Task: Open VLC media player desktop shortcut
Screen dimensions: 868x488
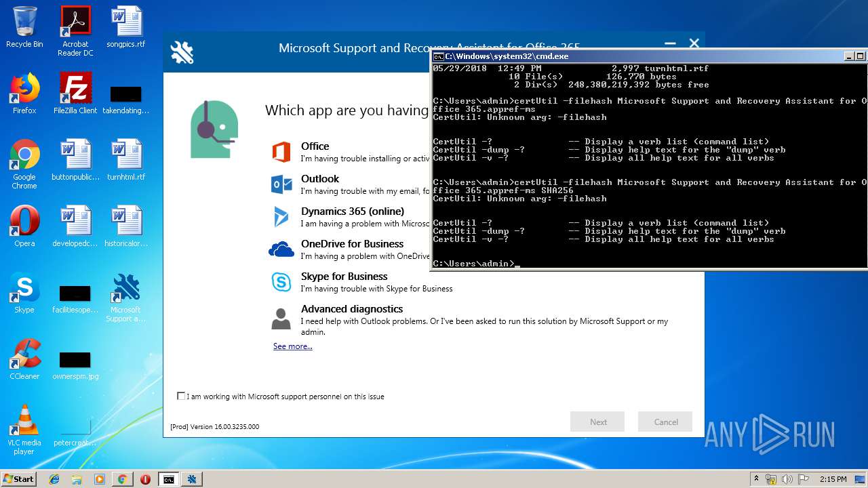Action: tap(24, 430)
